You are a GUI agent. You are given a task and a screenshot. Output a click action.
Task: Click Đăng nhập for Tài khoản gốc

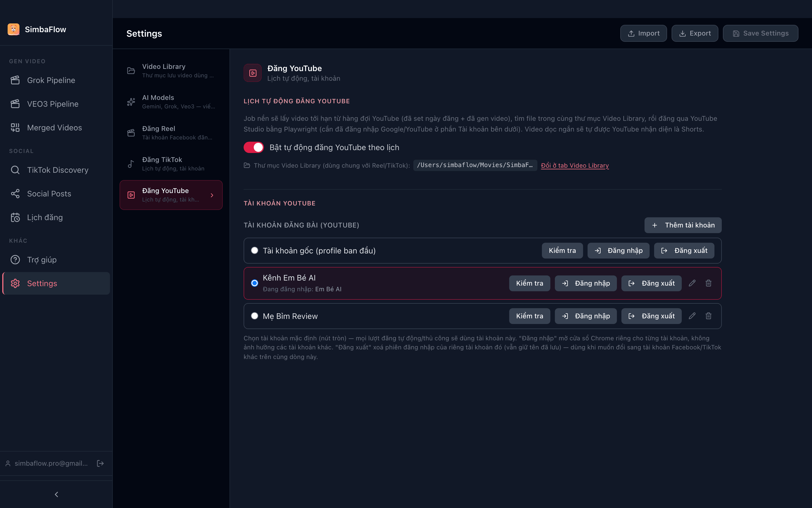(x=618, y=250)
